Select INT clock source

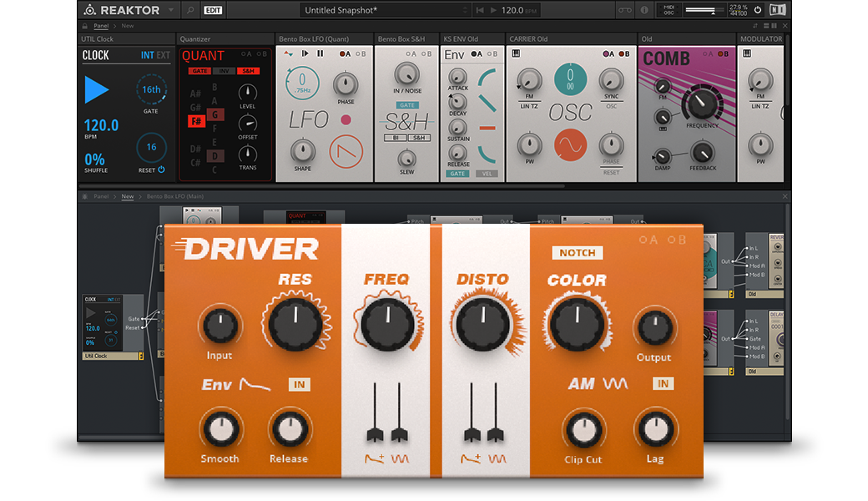click(x=147, y=55)
